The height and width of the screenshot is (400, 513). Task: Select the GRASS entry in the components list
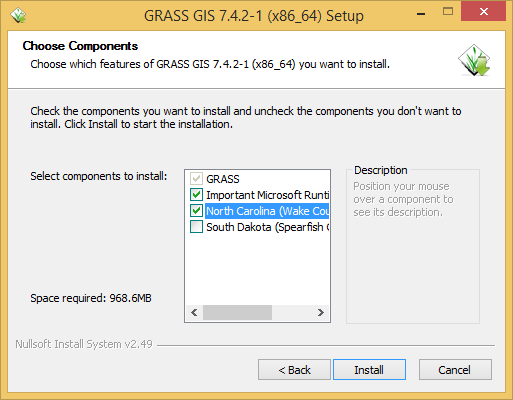[x=223, y=179]
